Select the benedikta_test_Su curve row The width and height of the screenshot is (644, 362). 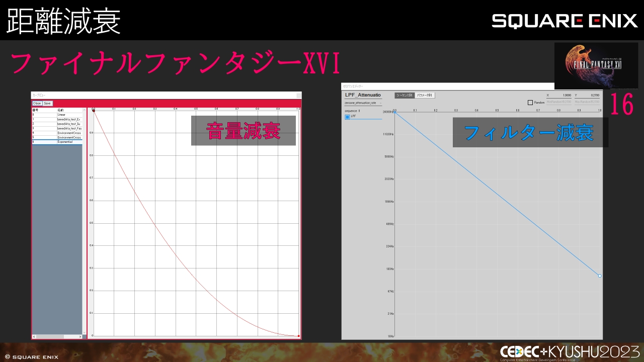click(x=57, y=124)
